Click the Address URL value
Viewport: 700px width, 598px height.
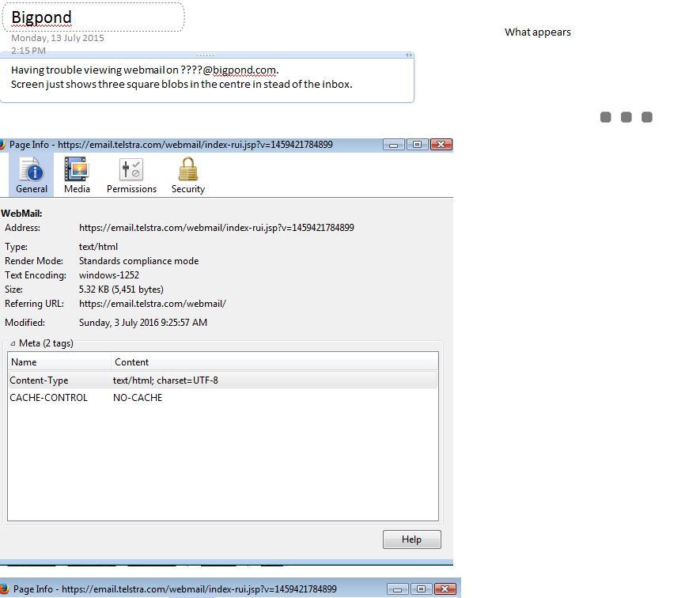[217, 228]
